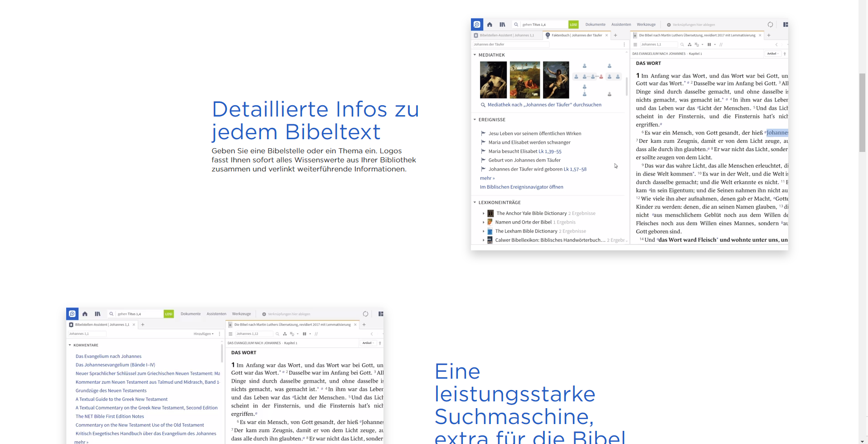Click the Lk 1,39–55 reference link
The height and width of the screenshot is (444, 868).
(x=550, y=151)
